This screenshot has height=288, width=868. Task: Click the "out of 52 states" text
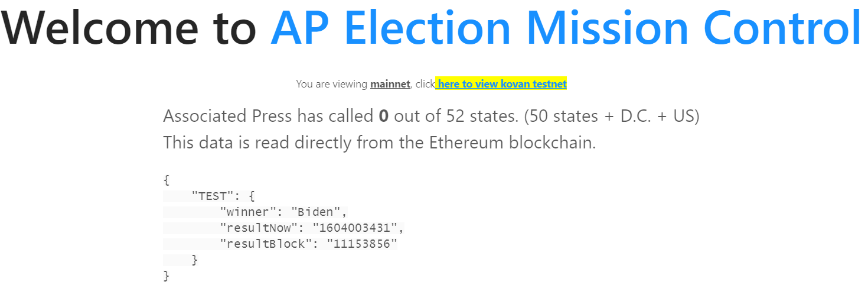(455, 116)
